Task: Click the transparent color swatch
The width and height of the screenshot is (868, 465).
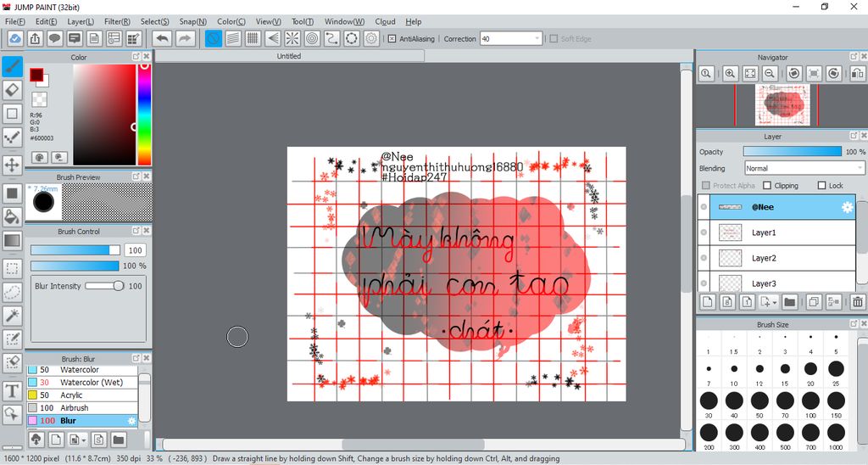Action: click(x=39, y=100)
